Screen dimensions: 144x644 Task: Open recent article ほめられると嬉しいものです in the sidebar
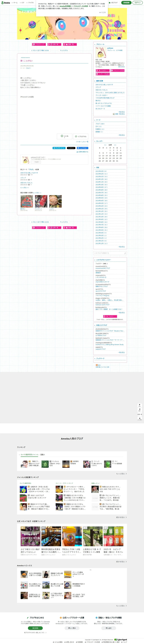tap(104, 84)
